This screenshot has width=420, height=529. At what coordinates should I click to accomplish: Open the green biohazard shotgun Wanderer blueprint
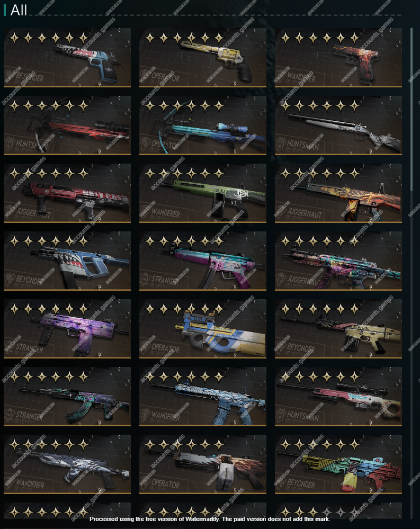[x=203, y=193]
